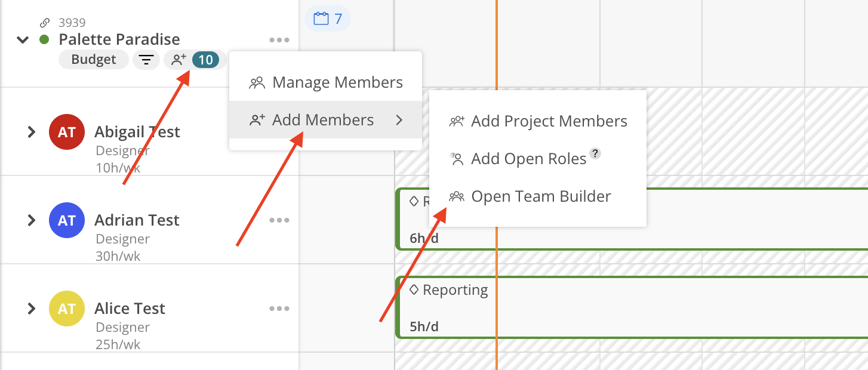Click the help question mark beside Add Open Roles
Screen dimensions: 868x370
click(x=595, y=153)
